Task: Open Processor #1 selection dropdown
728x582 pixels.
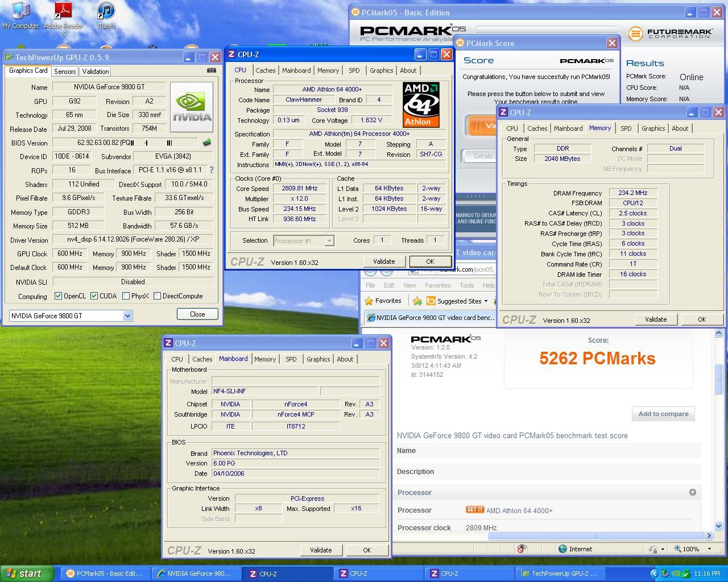Action: coord(329,241)
